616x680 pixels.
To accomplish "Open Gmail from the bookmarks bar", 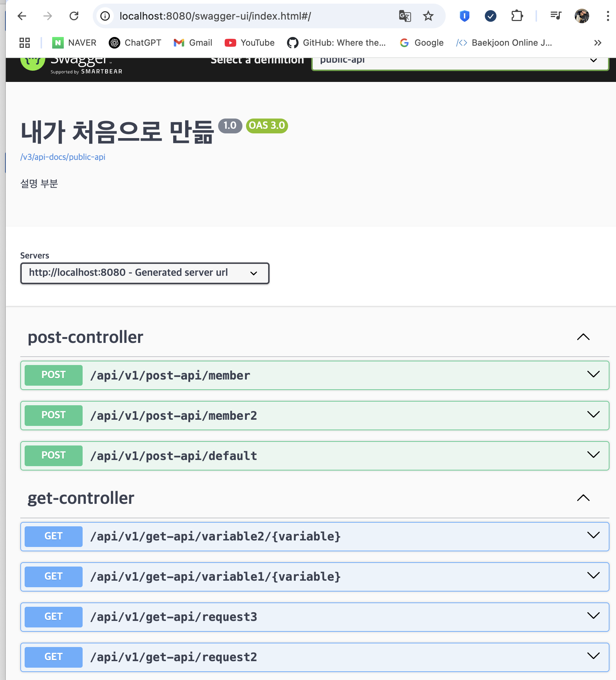I will coord(192,42).
